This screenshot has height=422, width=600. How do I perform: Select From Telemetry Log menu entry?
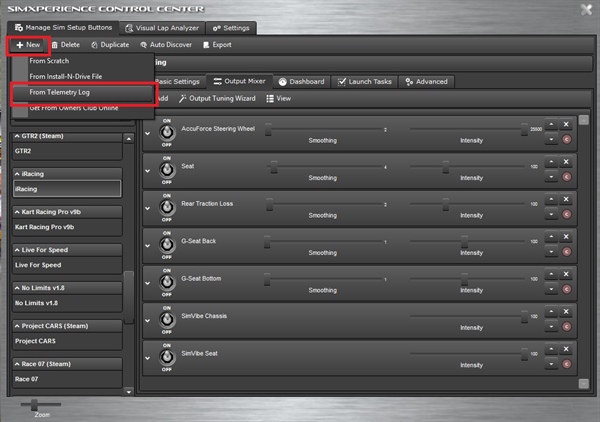click(82, 93)
